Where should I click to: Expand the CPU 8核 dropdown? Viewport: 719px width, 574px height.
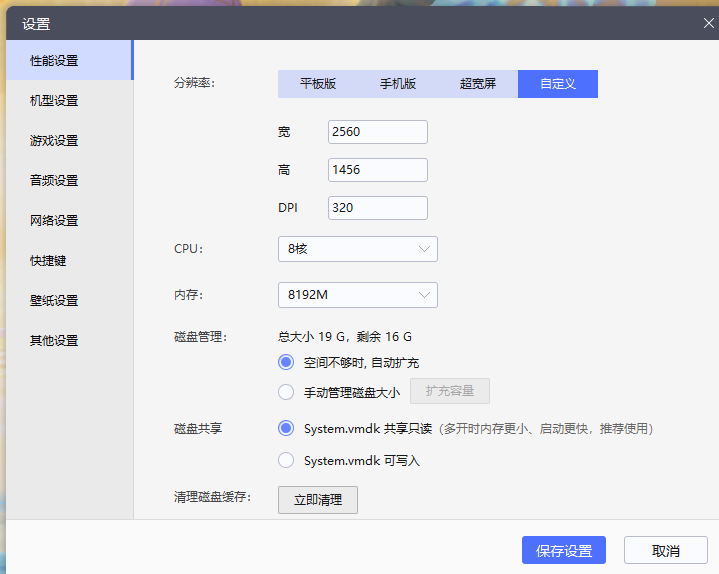coord(357,249)
